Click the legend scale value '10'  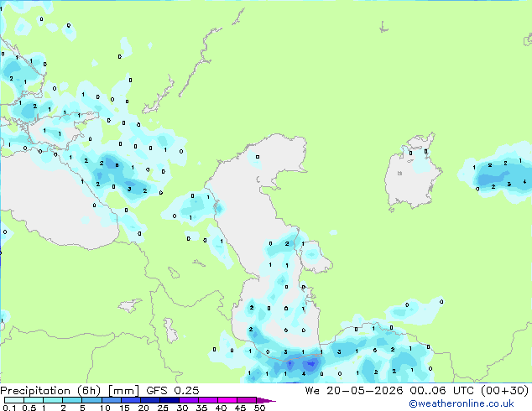click(105, 408)
